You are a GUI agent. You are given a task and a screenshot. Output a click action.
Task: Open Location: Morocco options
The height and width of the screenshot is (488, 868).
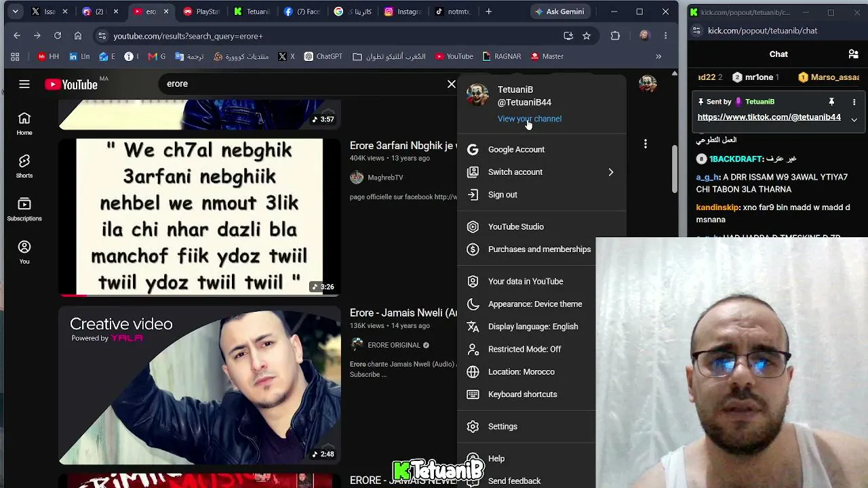pos(526,372)
